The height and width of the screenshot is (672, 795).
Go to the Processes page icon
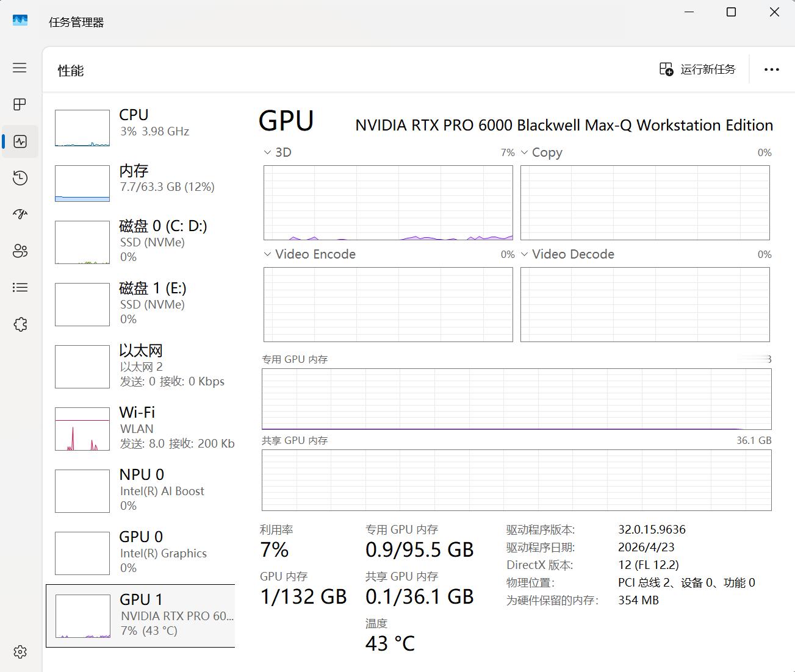tap(20, 104)
